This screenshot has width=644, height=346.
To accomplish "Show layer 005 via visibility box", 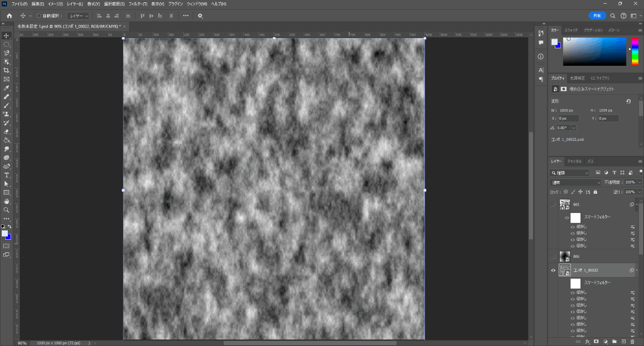I will pyautogui.click(x=553, y=205).
